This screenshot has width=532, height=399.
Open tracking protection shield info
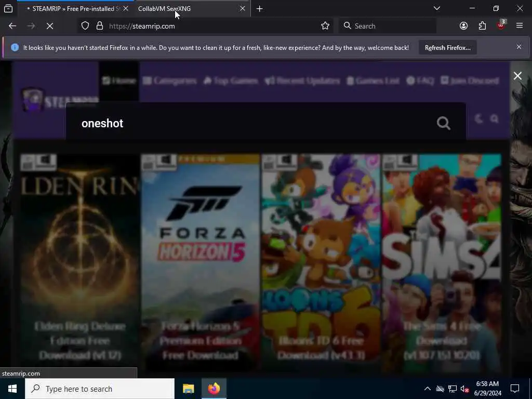[85, 26]
